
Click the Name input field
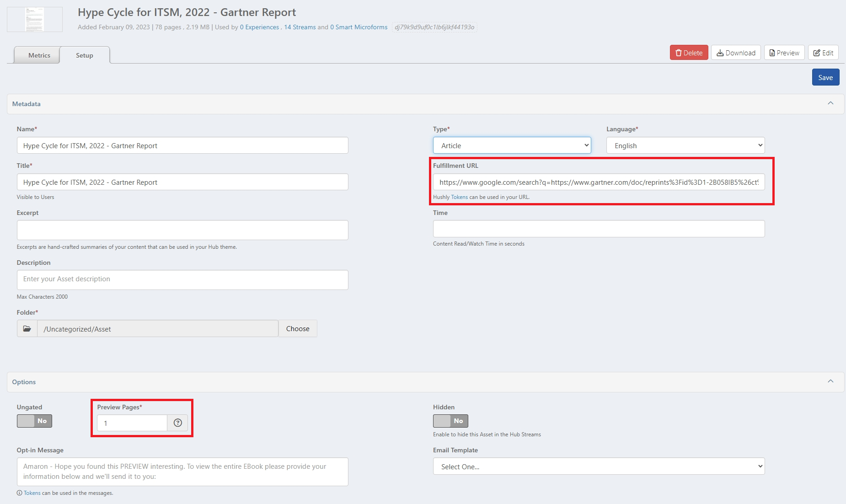click(182, 145)
